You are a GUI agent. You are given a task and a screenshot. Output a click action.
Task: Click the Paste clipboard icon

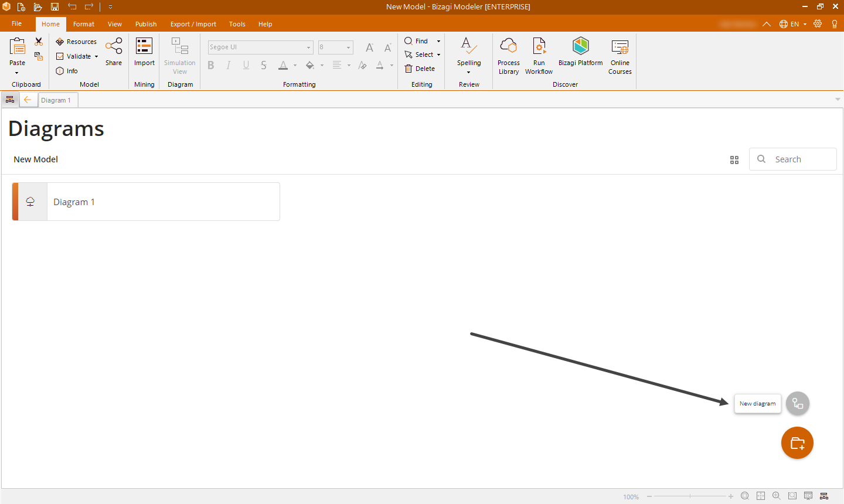[18, 46]
